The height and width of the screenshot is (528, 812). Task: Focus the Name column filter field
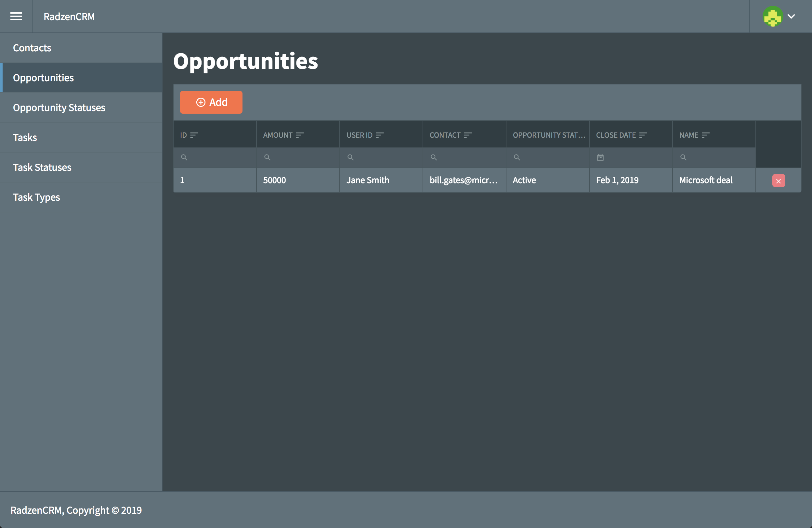(714, 157)
